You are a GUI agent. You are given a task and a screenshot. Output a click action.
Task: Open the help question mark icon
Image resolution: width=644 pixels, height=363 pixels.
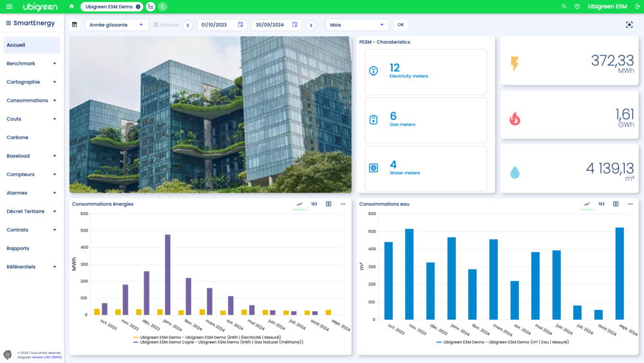577,6
